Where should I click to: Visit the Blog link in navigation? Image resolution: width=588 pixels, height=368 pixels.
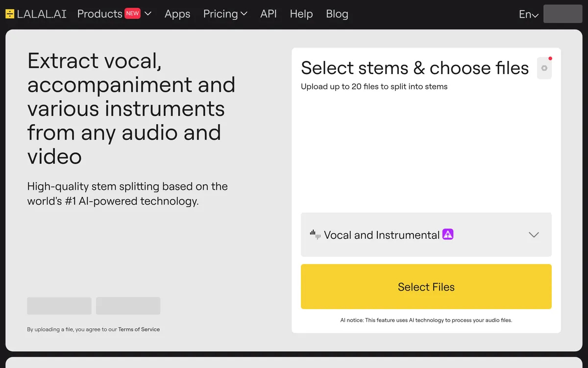[x=337, y=14]
